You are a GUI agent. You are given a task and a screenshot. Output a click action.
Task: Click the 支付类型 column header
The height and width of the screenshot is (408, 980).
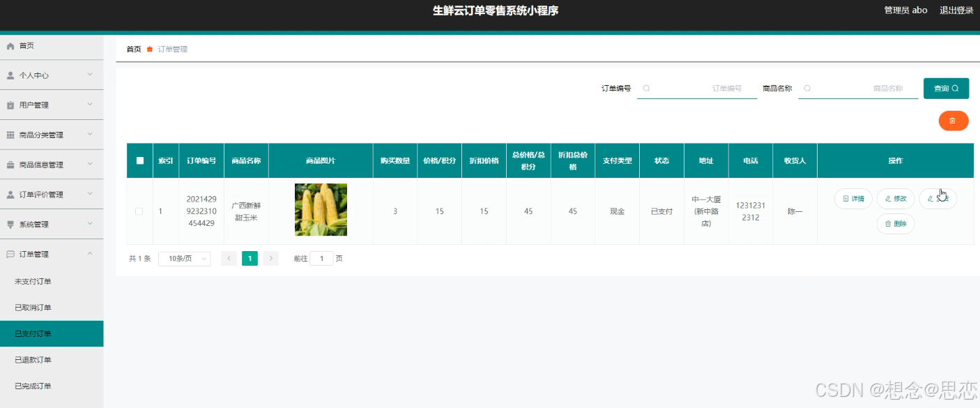617,160
